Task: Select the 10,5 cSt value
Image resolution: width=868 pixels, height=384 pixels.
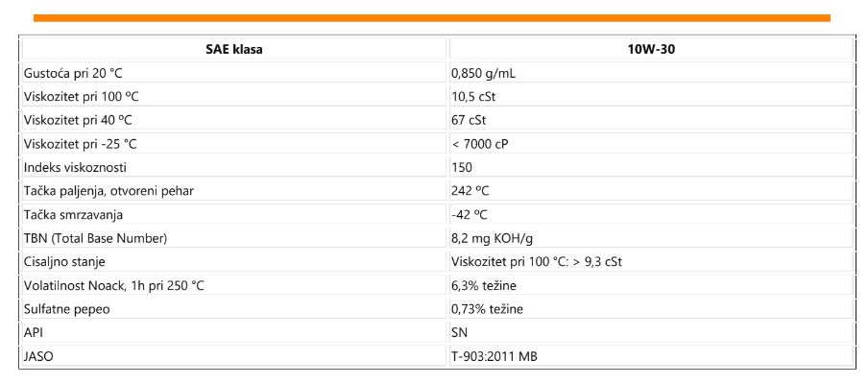Action: coord(473,97)
